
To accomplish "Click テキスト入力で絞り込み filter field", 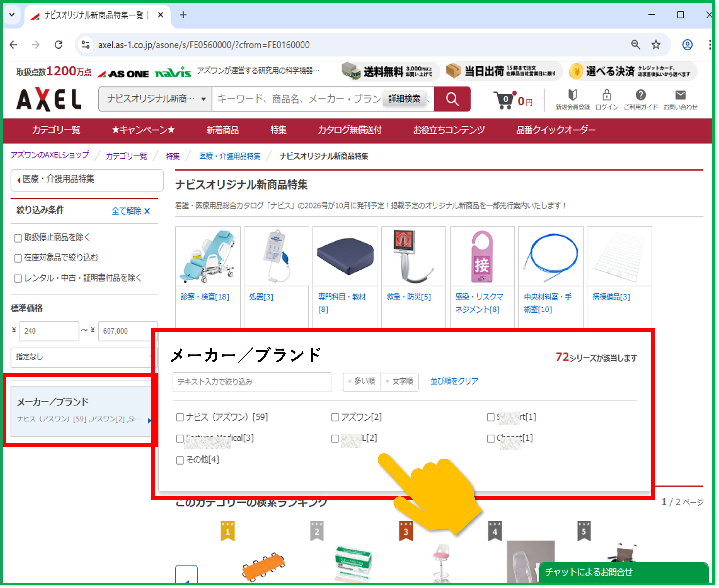I will point(252,382).
